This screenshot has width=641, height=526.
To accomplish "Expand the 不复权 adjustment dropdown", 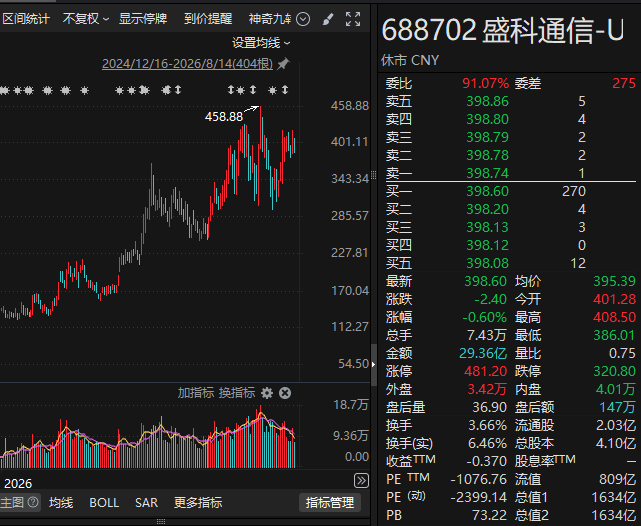I will click(x=85, y=19).
